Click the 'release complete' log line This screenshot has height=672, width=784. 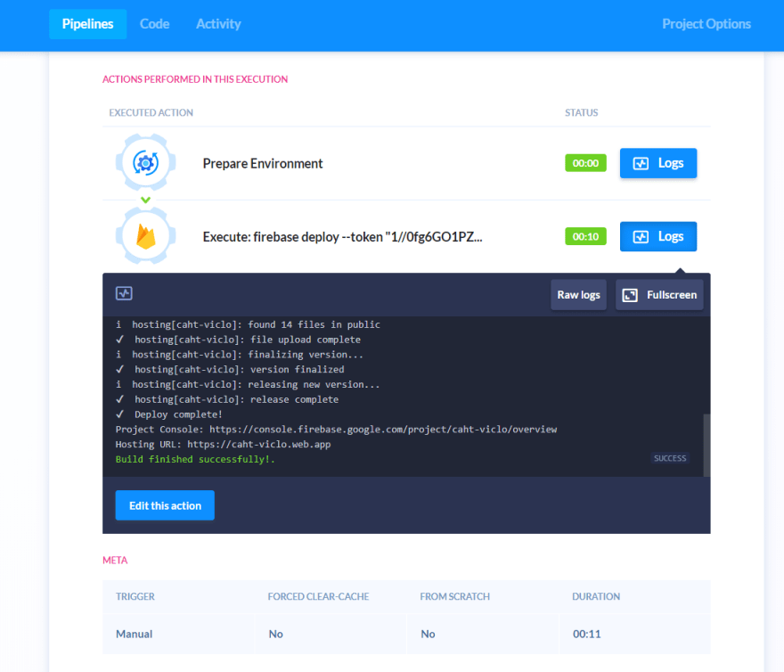click(x=227, y=400)
